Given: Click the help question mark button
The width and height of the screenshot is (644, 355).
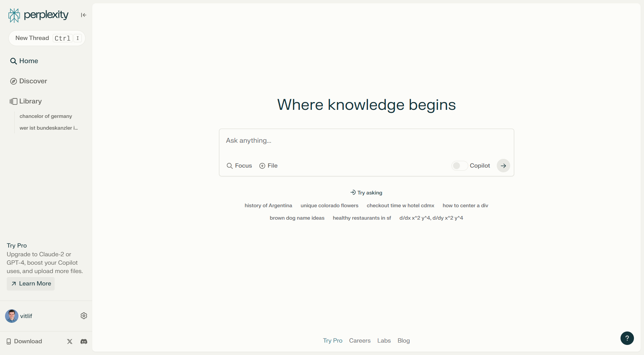Looking at the screenshot, I should 627,338.
